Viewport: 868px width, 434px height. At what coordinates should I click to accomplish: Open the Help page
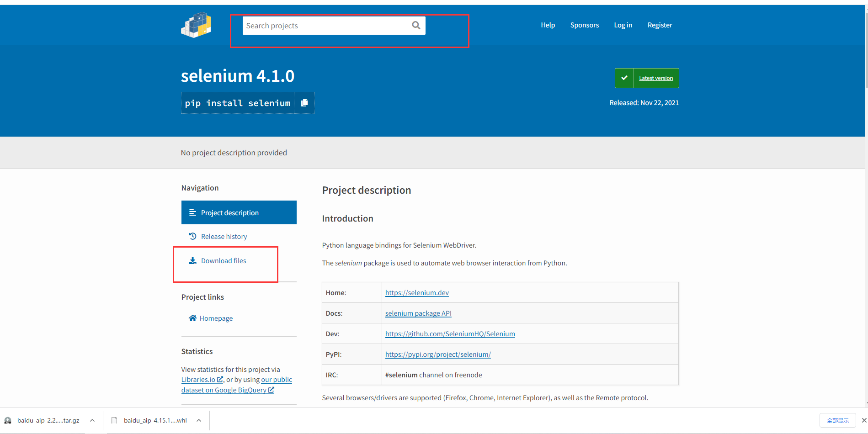click(x=548, y=25)
